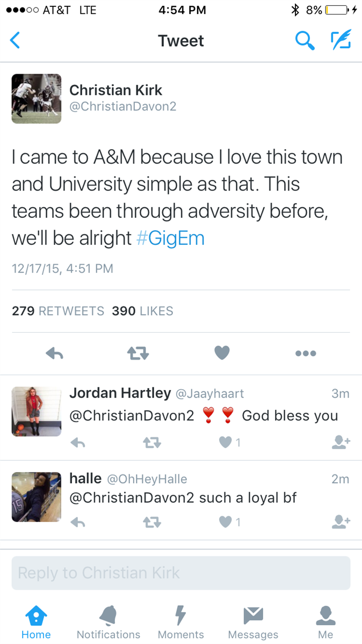Image resolution: width=362 pixels, height=644 pixels.
Task: Retweet Jordan Hartley's reply
Action: tap(152, 442)
